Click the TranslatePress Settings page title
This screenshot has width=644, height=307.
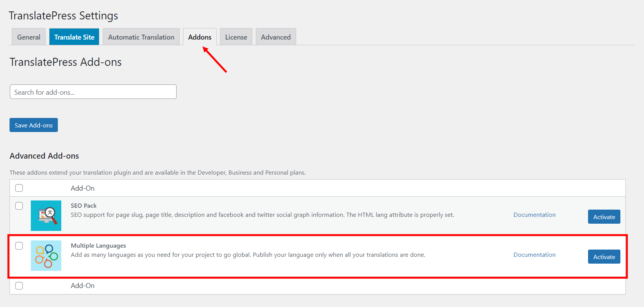pos(64,16)
